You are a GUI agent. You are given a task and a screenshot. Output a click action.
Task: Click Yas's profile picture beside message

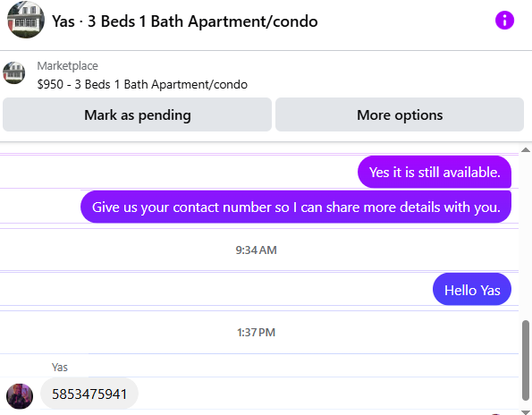point(20,396)
